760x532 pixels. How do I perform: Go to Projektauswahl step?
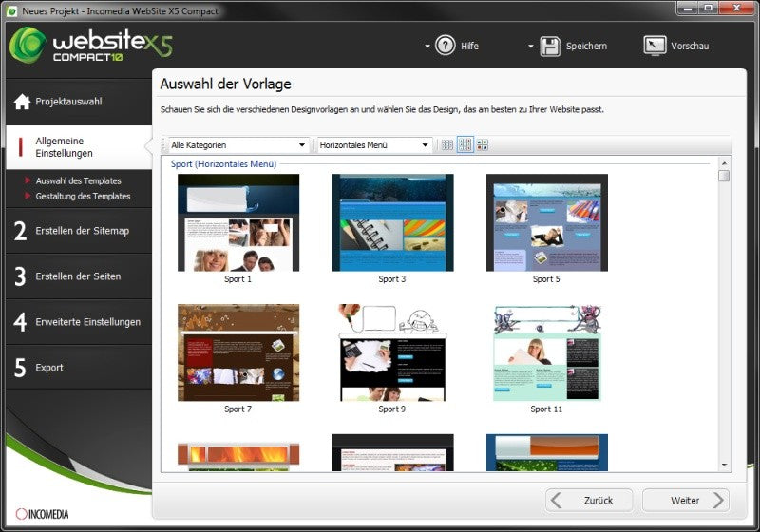tap(79, 102)
